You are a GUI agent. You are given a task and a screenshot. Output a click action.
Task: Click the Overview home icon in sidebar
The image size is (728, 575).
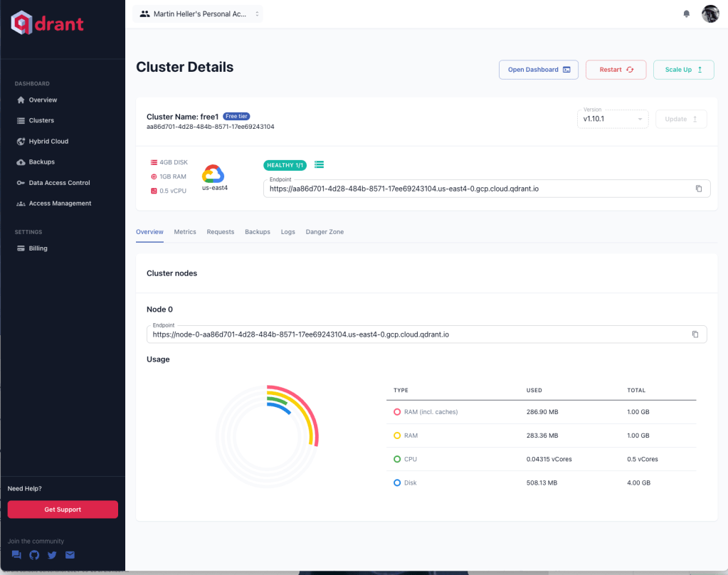[21, 100]
